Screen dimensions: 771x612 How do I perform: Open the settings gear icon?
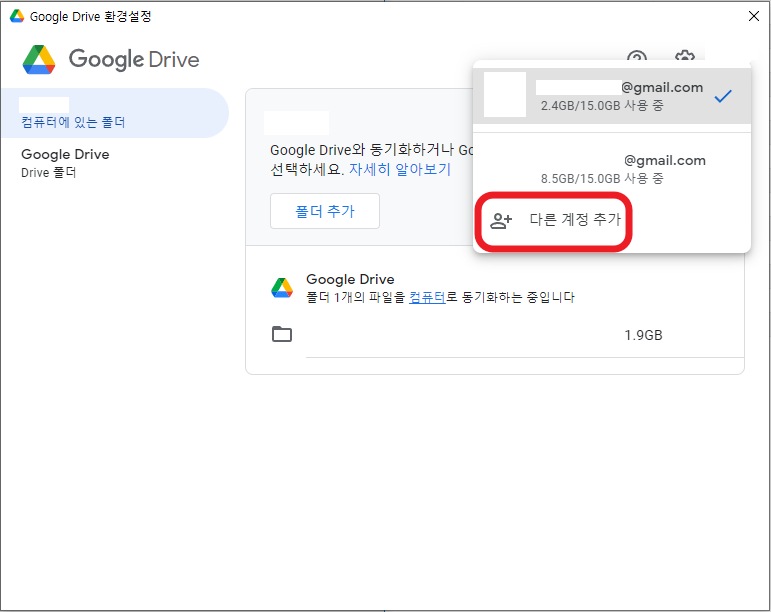click(684, 56)
